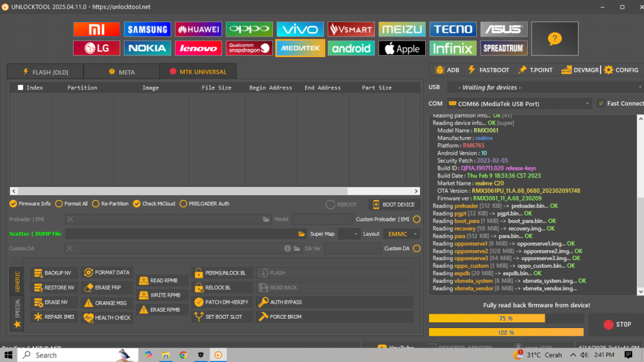Viewport: 644px width, 362px height.
Task: Choose the Nokia brand logo
Action: (x=147, y=48)
